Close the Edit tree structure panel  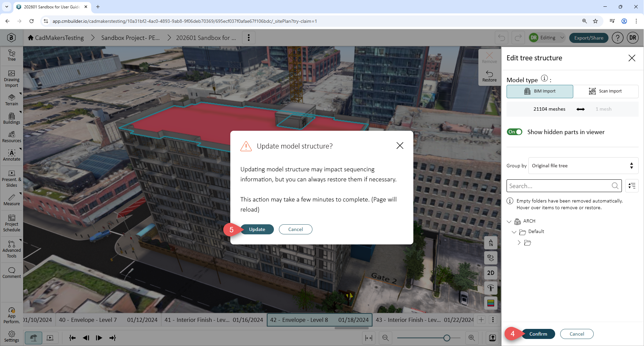632,58
